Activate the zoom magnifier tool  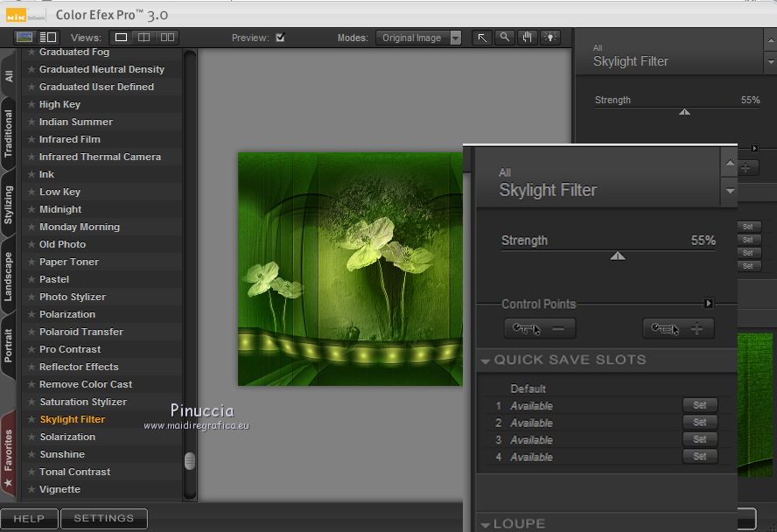(x=505, y=38)
